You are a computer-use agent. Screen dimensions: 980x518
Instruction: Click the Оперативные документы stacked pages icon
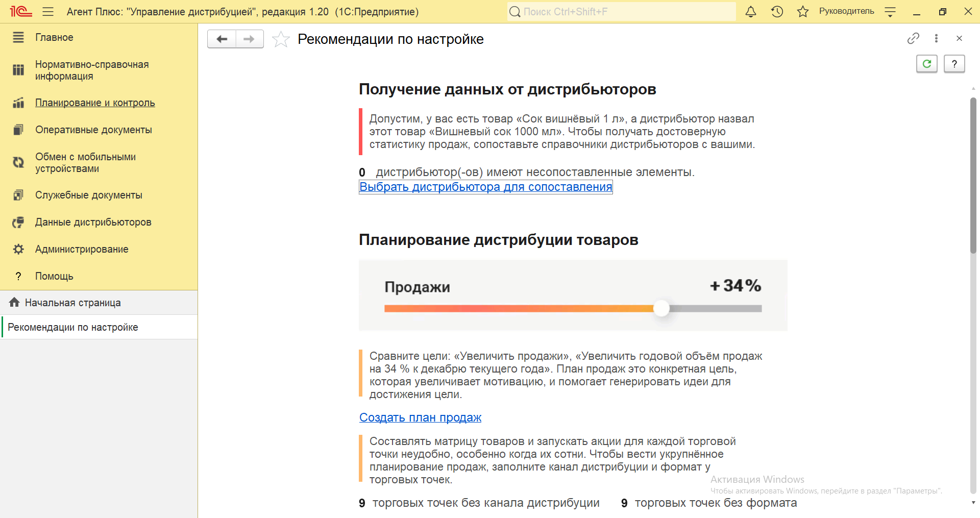click(x=18, y=130)
